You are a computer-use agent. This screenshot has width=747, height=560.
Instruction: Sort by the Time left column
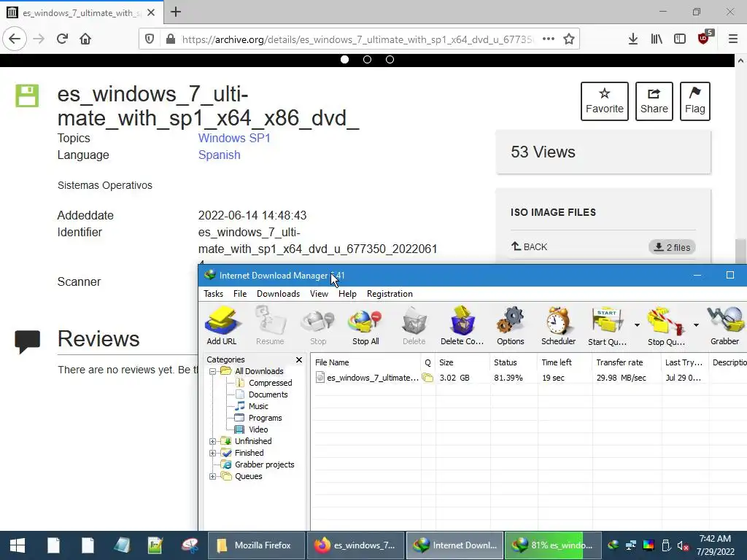pos(565,362)
